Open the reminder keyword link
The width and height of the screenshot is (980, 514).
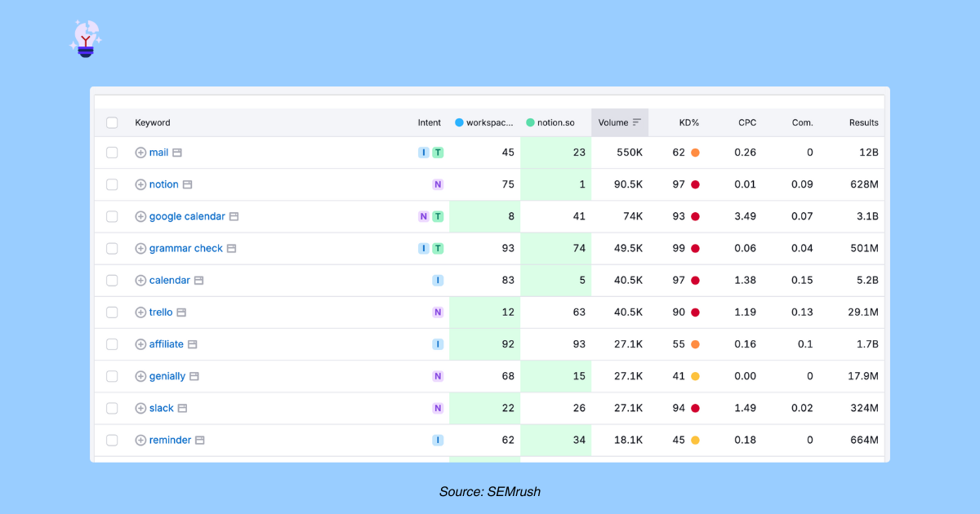pos(170,440)
